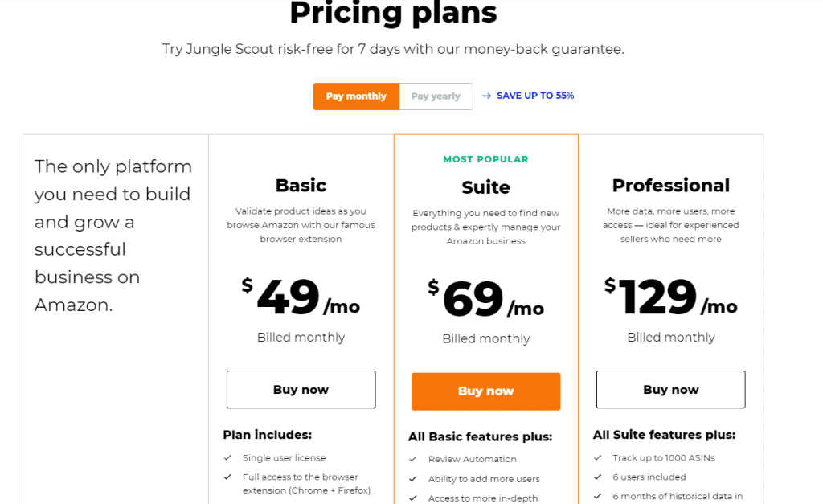Open the Save up to 55% link
This screenshot has height=504, width=823.
click(535, 96)
